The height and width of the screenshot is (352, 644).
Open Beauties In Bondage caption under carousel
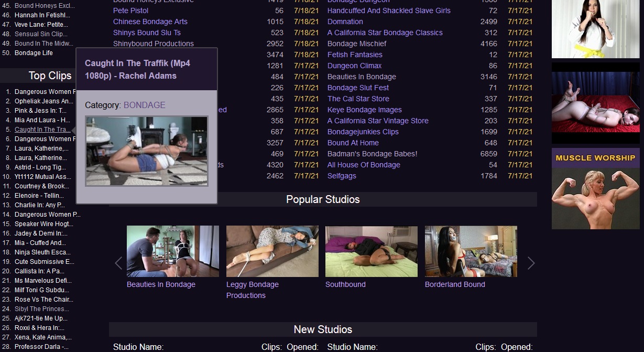tap(161, 284)
